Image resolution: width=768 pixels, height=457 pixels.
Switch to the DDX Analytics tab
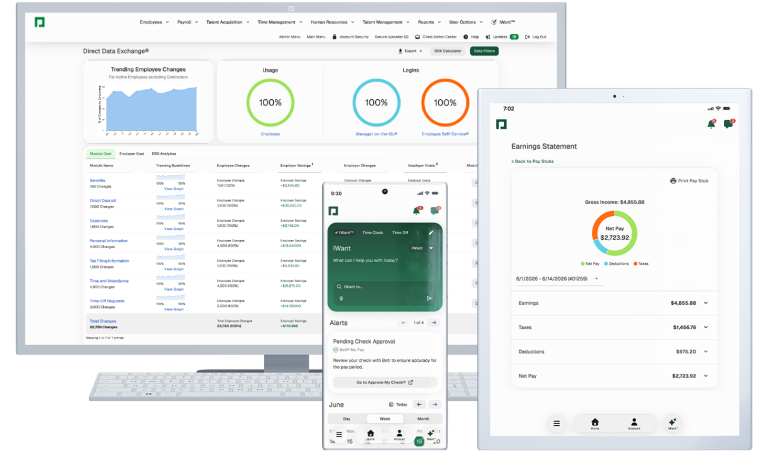(164, 154)
